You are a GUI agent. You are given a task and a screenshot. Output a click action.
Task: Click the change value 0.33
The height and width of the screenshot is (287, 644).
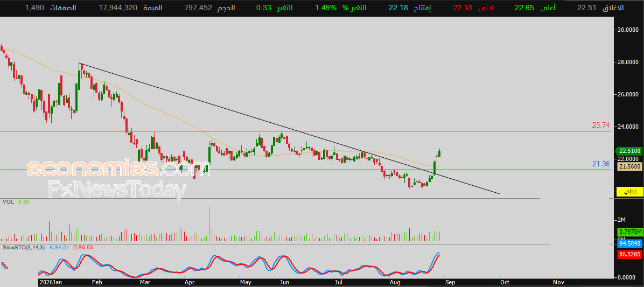point(264,8)
